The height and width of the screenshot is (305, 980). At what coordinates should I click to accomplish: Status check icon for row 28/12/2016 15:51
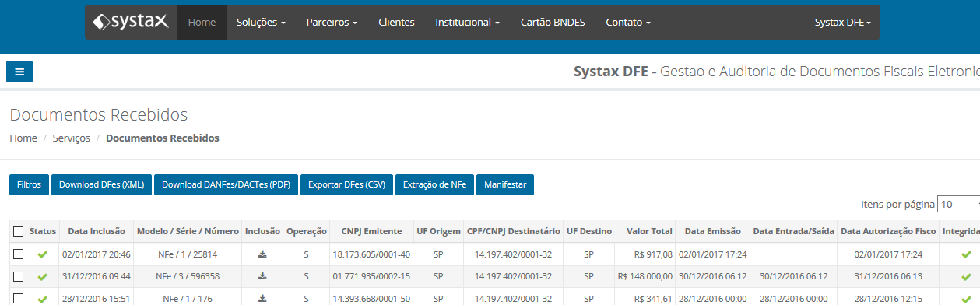point(43,298)
